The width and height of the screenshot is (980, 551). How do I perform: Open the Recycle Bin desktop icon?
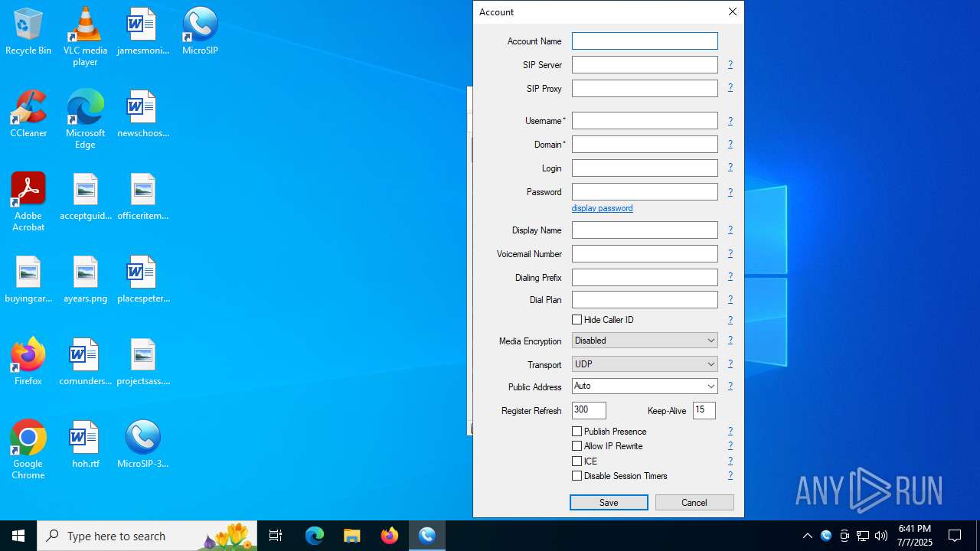click(x=28, y=31)
